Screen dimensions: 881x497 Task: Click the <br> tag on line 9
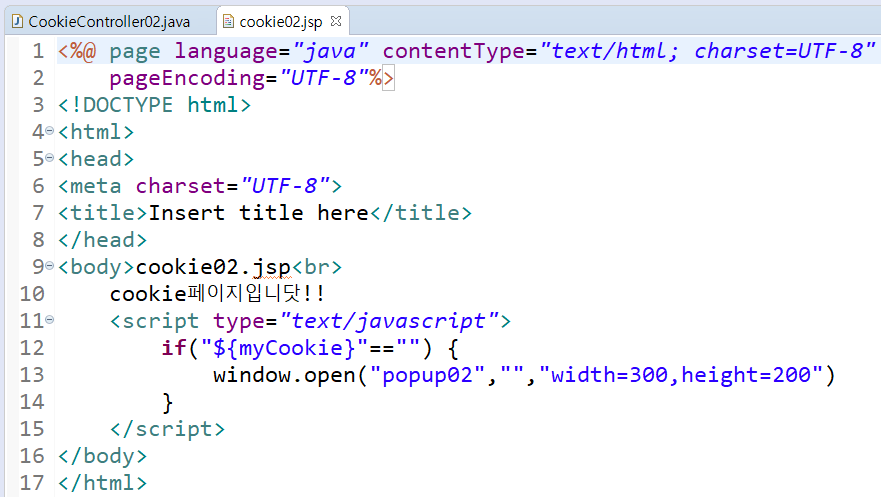[317, 267]
